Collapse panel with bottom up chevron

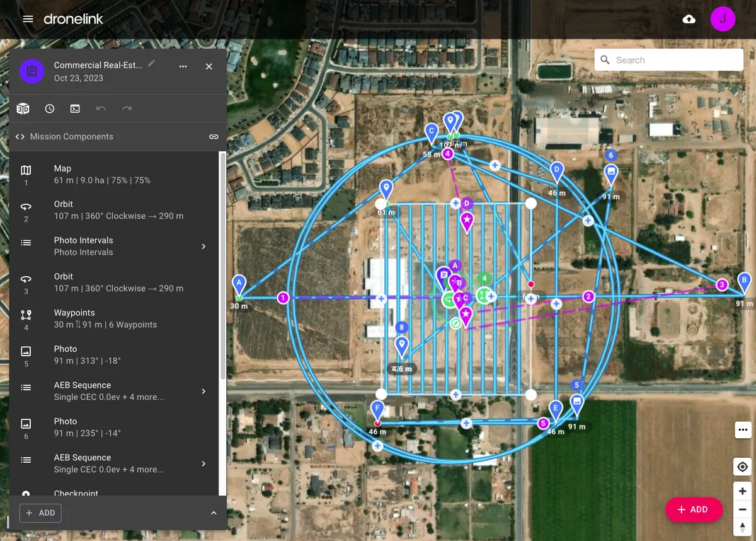pyautogui.click(x=214, y=513)
